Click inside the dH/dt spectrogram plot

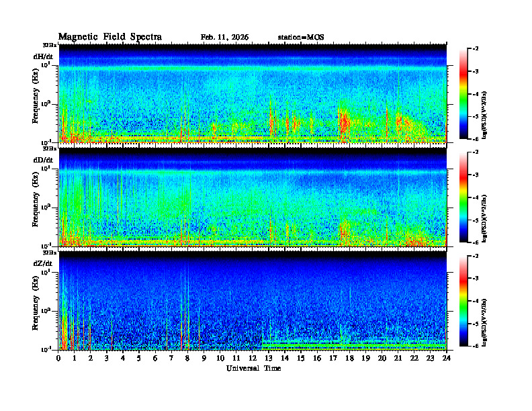tap(253, 93)
